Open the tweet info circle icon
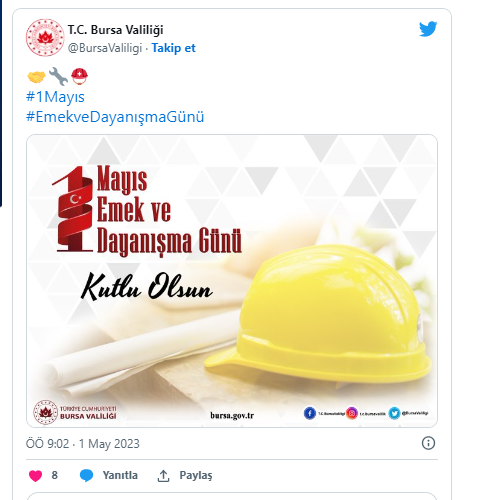Viewport: 494px width, 500px height. point(428,443)
